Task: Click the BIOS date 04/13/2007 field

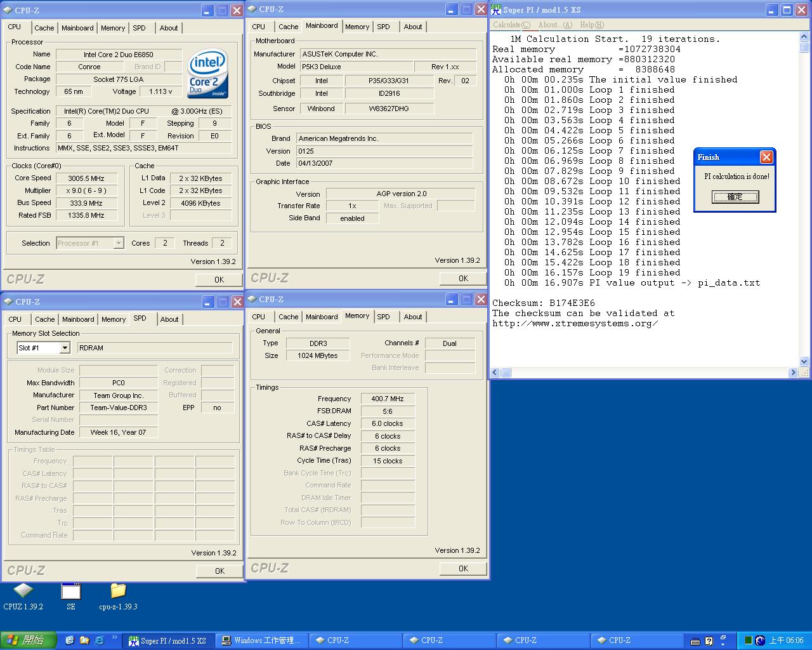Action: pyautogui.click(x=384, y=163)
